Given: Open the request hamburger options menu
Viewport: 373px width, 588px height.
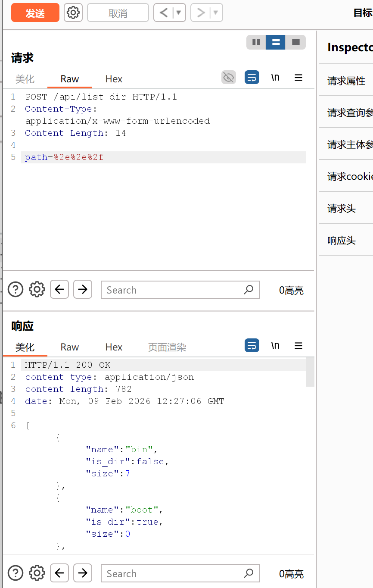Looking at the screenshot, I should pyautogui.click(x=298, y=78).
